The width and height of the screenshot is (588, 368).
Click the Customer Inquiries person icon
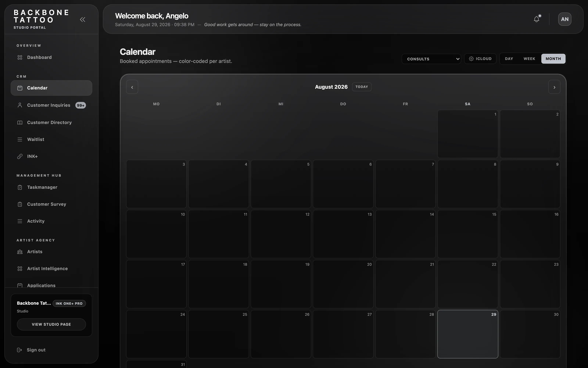click(x=20, y=105)
